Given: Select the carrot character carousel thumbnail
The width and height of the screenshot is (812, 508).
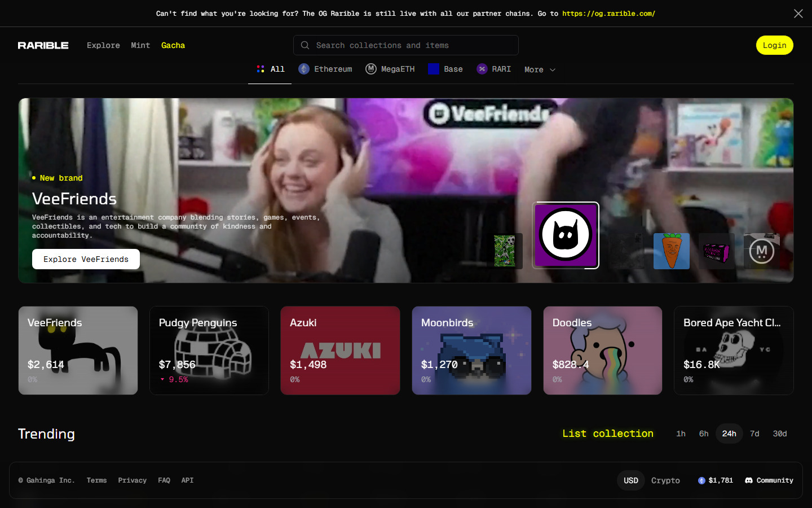Looking at the screenshot, I should [672, 251].
